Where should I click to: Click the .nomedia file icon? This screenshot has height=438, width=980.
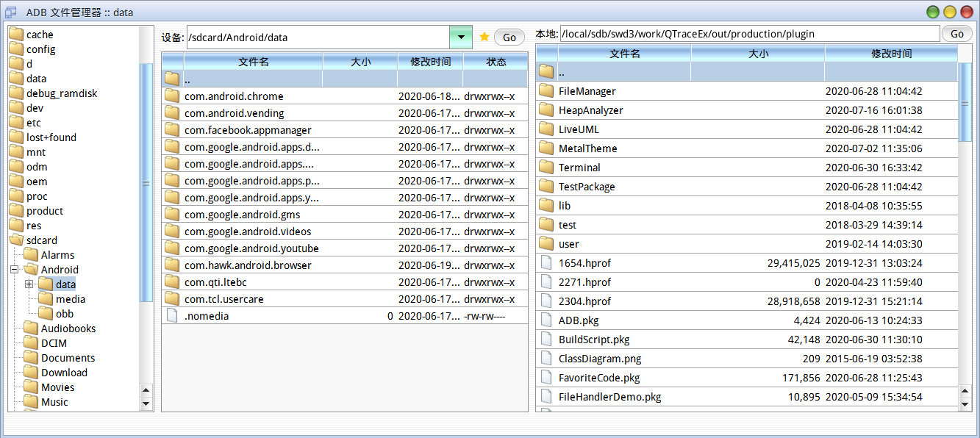[172, 316]
